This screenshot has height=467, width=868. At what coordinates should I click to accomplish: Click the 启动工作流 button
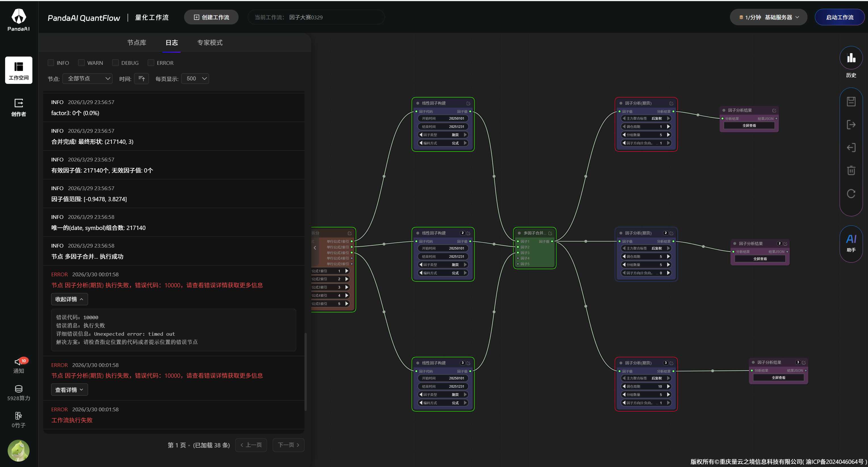(839, 17)
